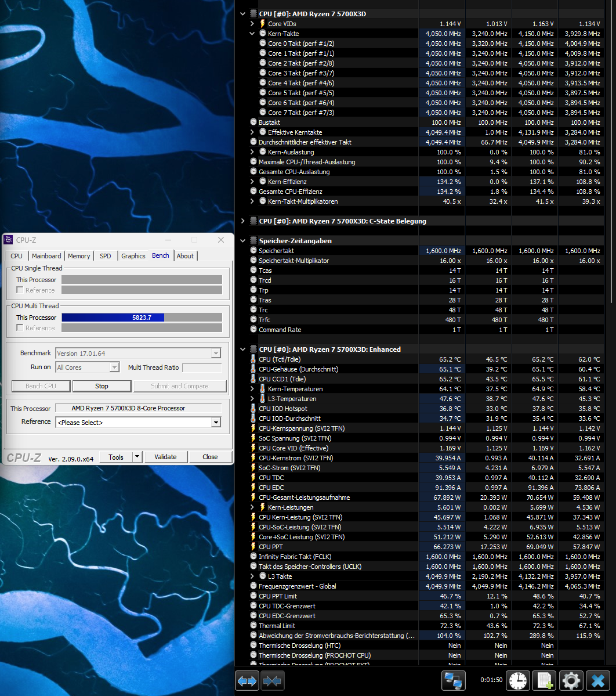Click the circle icon beside Command Rate
Screen dimensions: 616x696
pos(253,329)
